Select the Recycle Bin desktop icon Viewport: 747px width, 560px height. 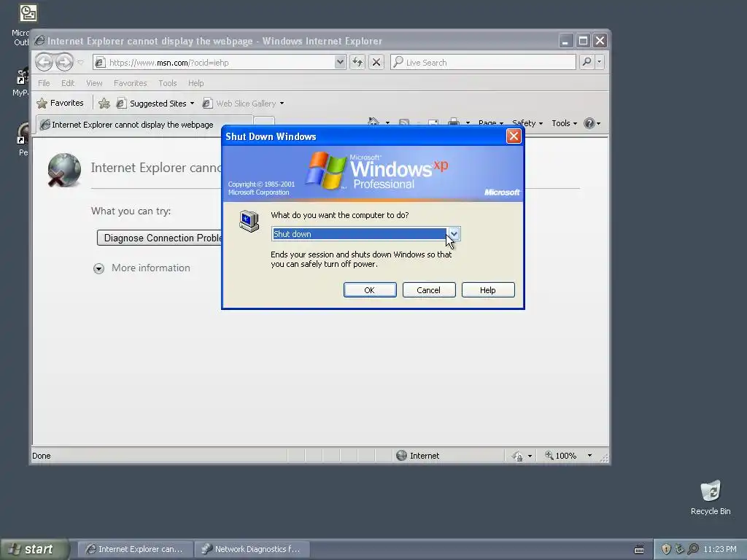(x=711, y=497)
